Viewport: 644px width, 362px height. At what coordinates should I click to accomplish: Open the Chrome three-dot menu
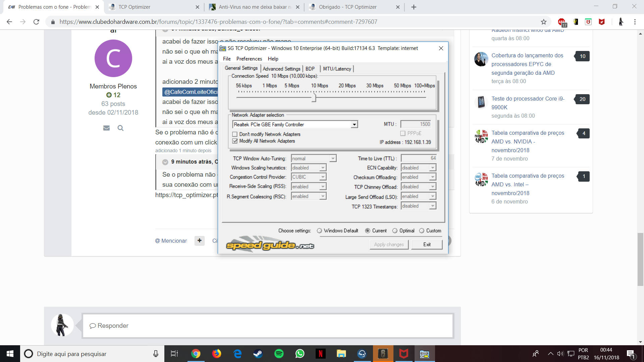[635, 22]
